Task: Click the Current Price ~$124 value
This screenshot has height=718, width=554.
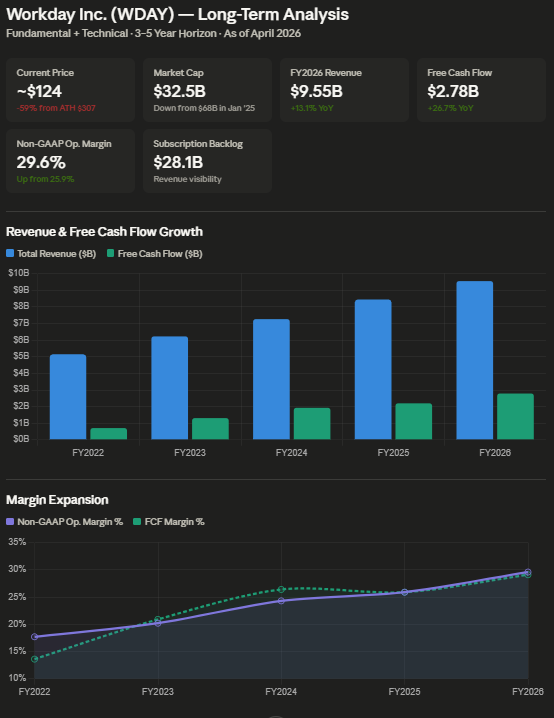Action: [39, 91]
